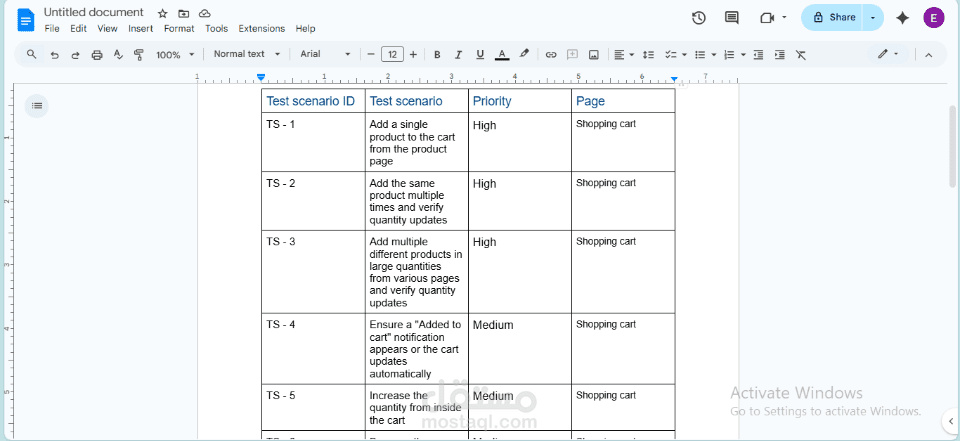Screen dimensions: 960x441
Task: Undo the last action
Action: 54,55
